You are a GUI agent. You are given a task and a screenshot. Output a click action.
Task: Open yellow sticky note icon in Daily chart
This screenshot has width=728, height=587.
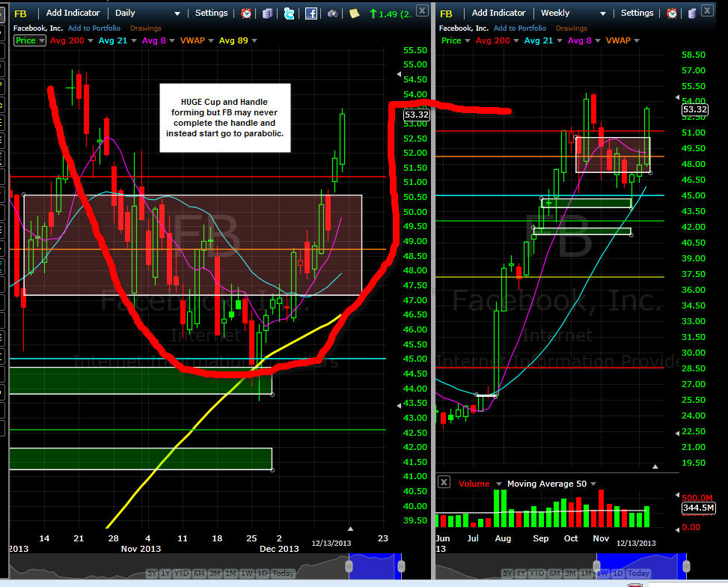coord(354,13)
